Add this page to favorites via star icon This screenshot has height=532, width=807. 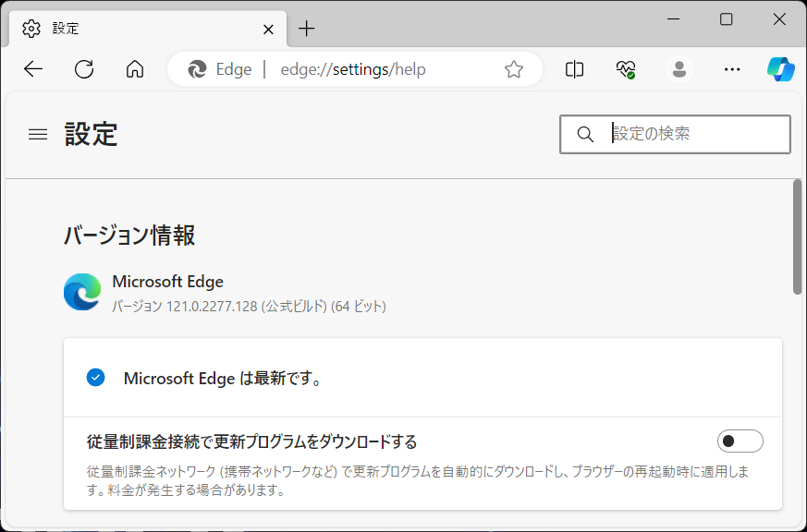[513, 67]
